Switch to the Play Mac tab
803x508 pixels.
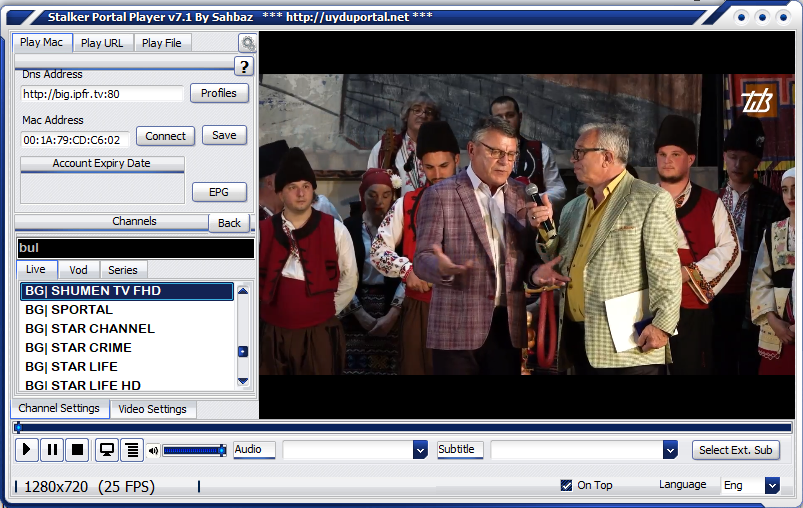(x=41, y=43)
